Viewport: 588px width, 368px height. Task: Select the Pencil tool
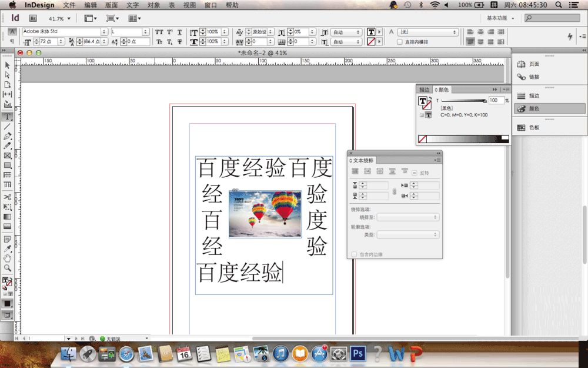[7, 145]
